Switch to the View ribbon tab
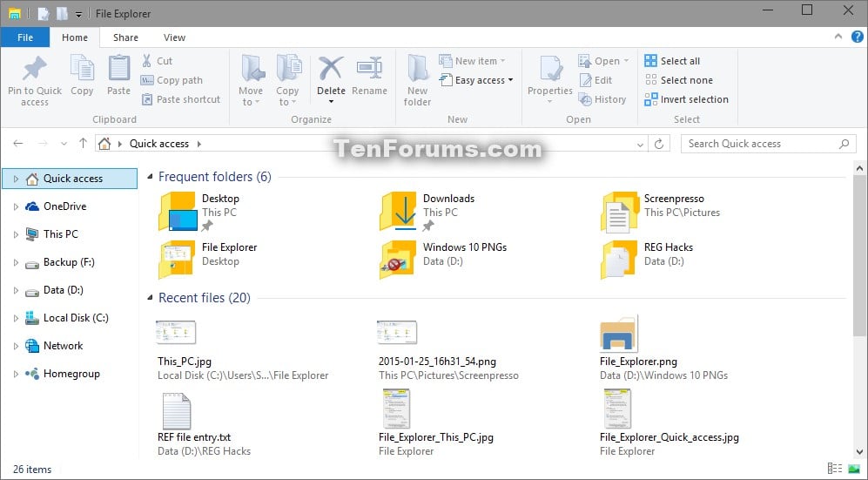 [174, 37]
